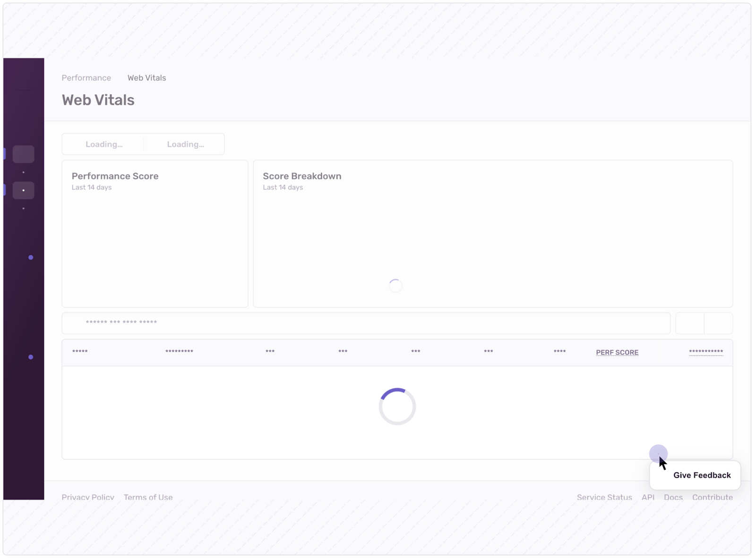The width and height of the screenshot is (756, 558).
Task: Open the first sidebar navigation icon
Action: 24,154
